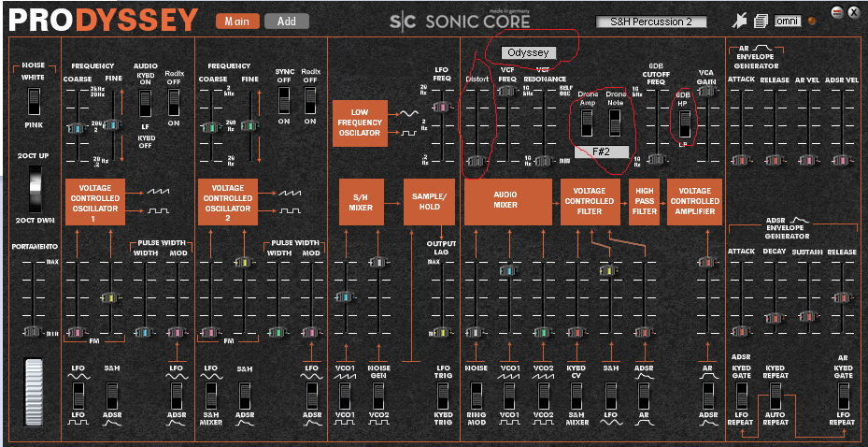Screen dimensions: 868x447
Task: Toggle the Drone Amp switch
Action: coord(588,123)
